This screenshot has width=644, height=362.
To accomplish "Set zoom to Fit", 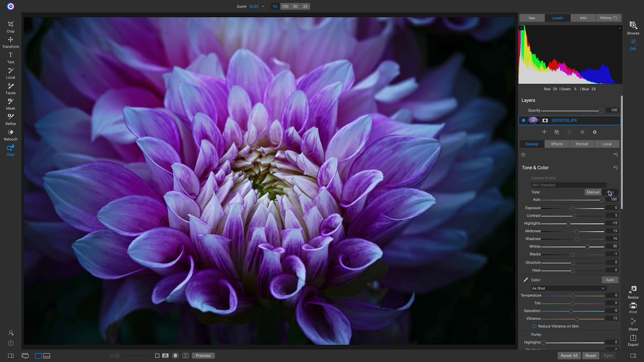I will tap(275, 7).
